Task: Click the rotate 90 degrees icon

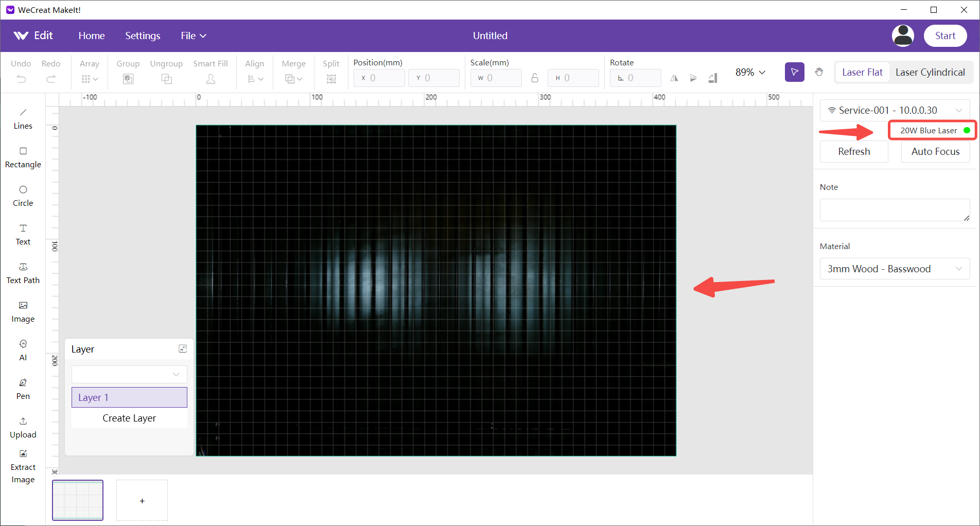Action: point(713,78)
